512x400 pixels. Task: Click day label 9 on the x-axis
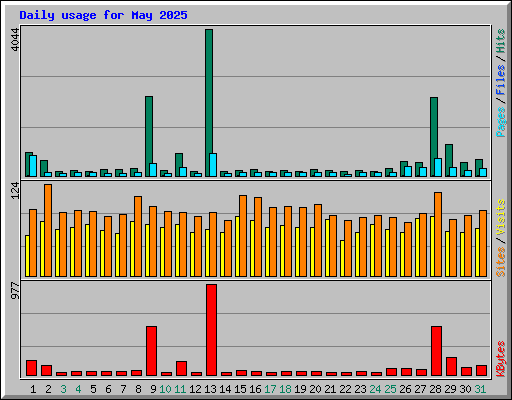point(153,389)
